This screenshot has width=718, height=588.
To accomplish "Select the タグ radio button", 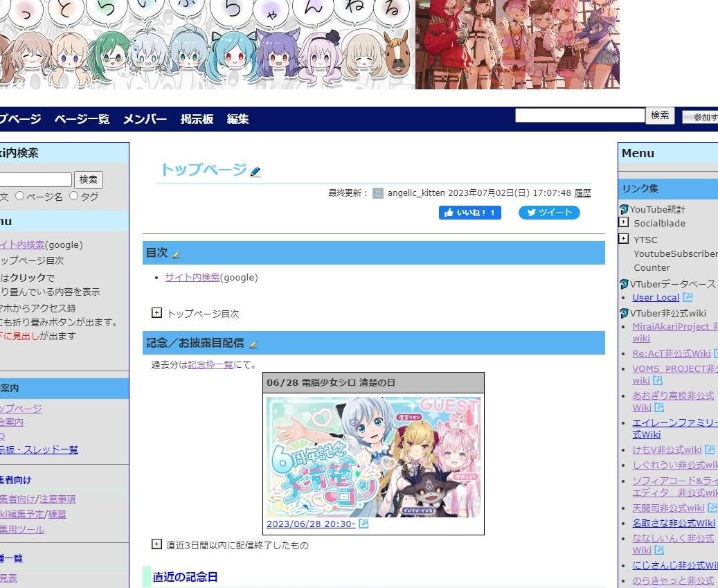I will pyautogui.click(x=73, y=196).
